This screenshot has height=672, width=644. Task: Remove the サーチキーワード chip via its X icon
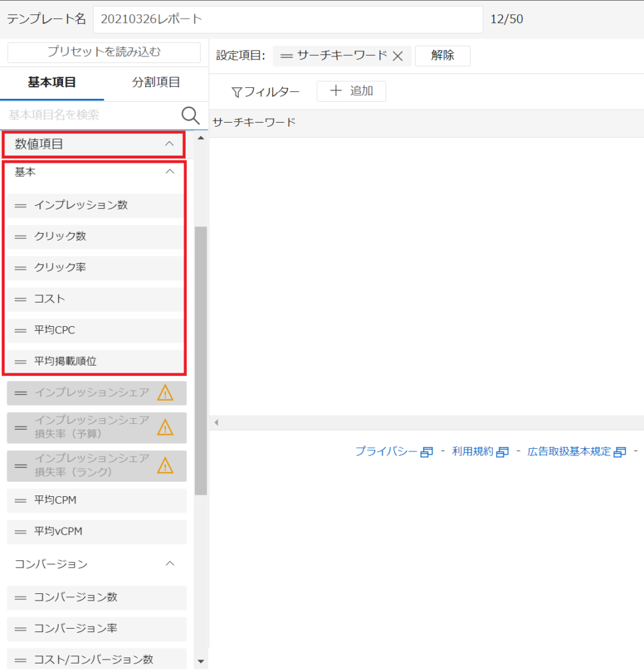(399, 56)
